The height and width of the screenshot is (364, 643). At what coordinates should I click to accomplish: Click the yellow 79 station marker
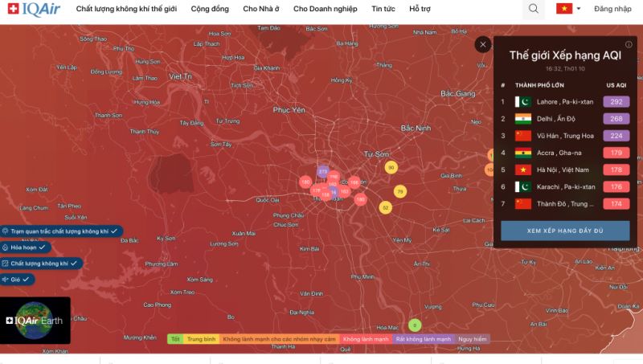(x=399, y=191)
